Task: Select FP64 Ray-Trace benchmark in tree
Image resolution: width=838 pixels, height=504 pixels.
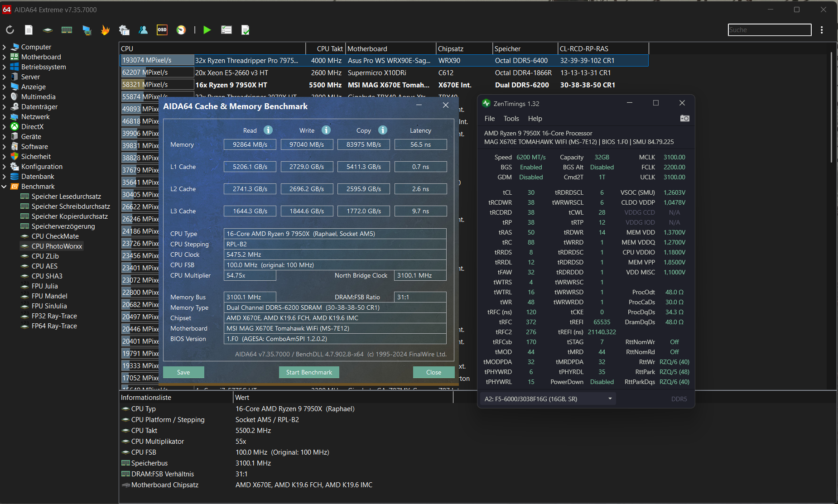Action: tap(54, 326)
